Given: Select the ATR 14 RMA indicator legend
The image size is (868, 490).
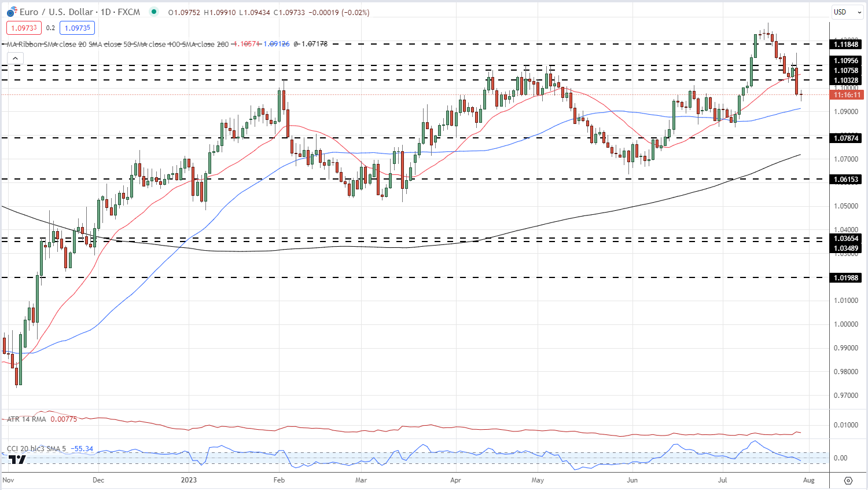Looking at the screenshot, I should click(26, 419).
